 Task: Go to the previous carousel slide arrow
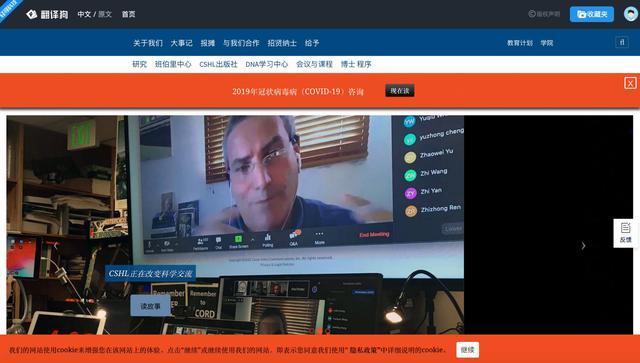(x=56, y=245)
